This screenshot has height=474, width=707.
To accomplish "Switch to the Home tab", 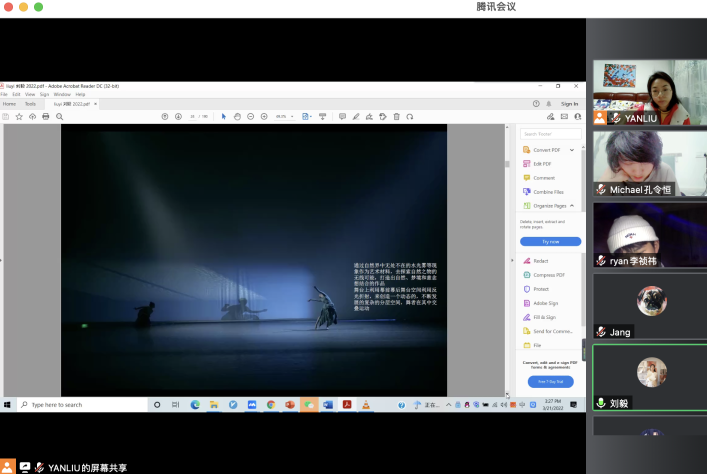I will click(9, 104).
